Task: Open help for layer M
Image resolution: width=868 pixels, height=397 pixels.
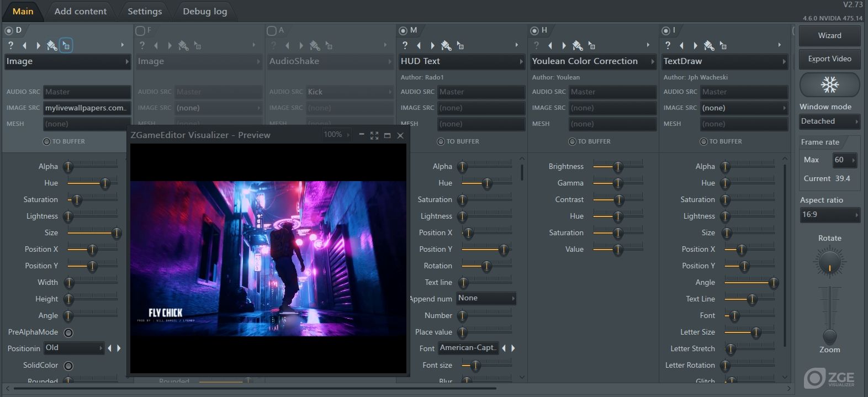Action: coord(405,45)
